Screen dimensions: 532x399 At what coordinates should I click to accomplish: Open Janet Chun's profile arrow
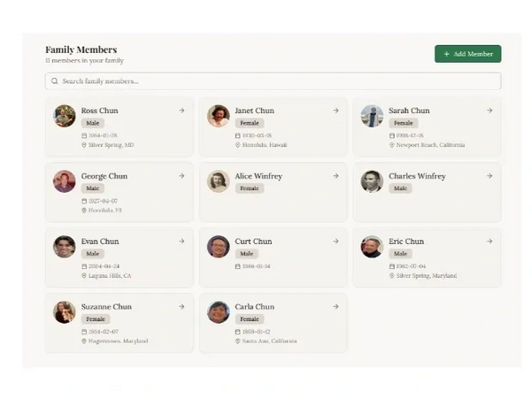335,111
